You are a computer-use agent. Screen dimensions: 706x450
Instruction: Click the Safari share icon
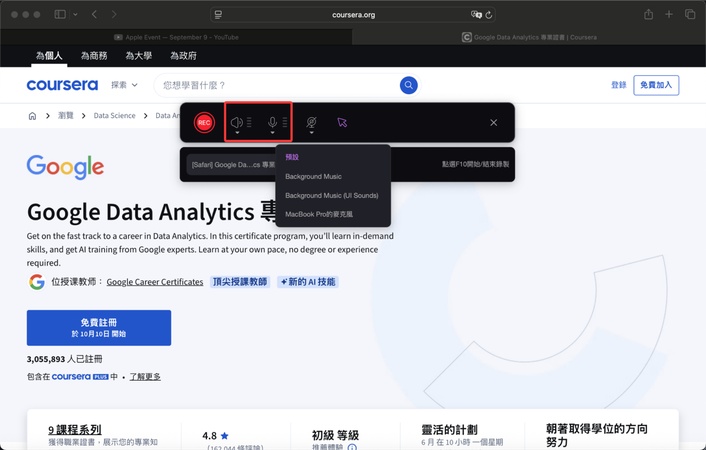[648, 15]
